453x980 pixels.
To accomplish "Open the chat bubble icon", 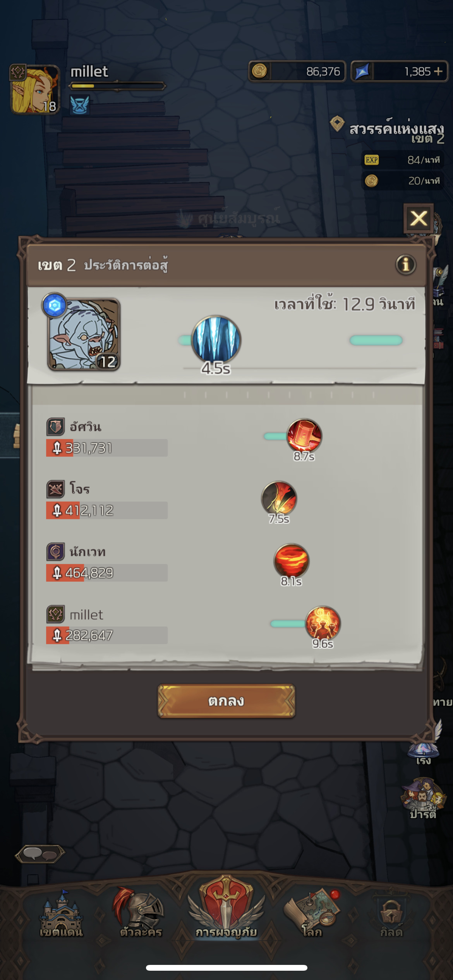I will coord(40,853).
